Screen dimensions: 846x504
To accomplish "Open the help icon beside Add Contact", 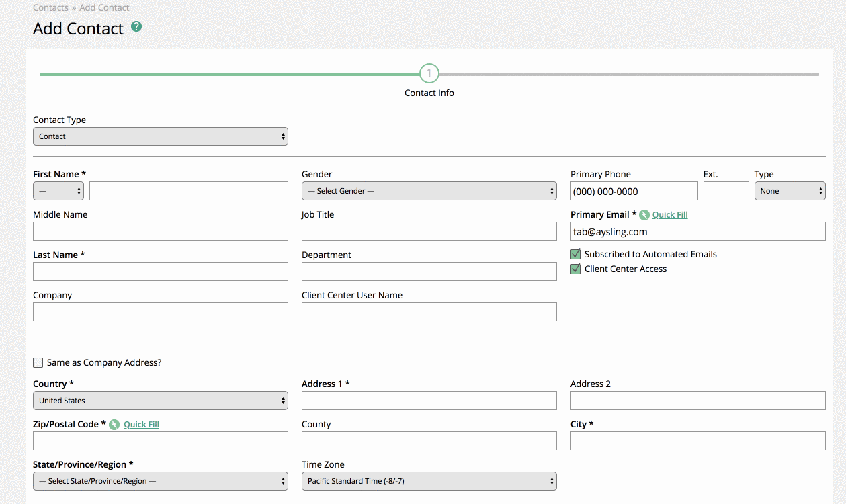I will (136, 27).
